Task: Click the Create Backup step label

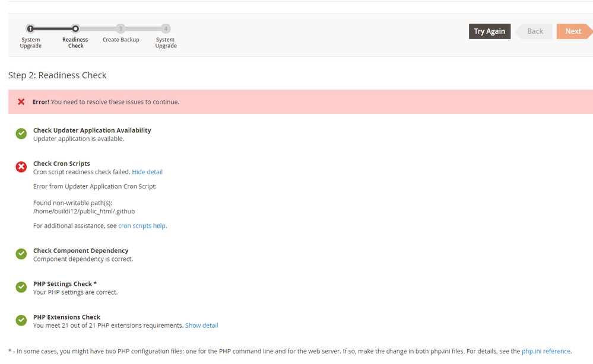Action: click(x=120, y=40)
